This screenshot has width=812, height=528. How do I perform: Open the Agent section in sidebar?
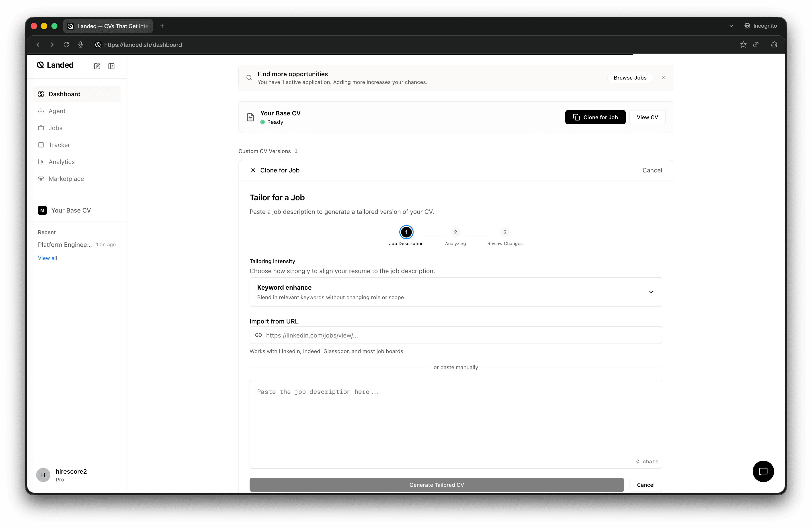[41, 111]
